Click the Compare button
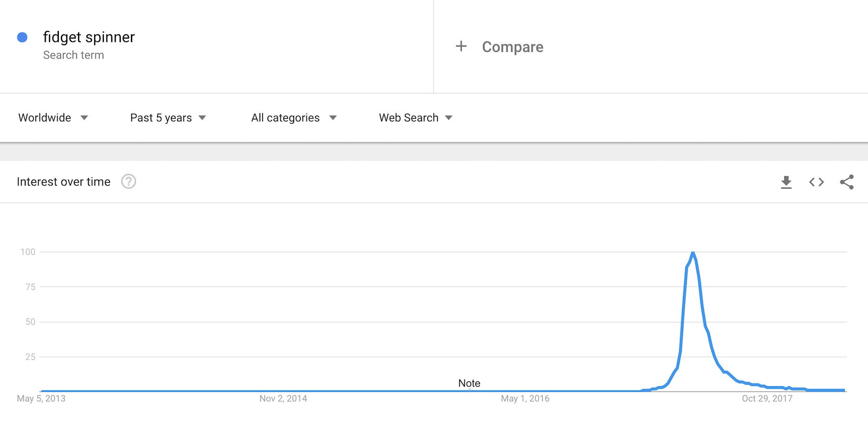 coord(513,47)
